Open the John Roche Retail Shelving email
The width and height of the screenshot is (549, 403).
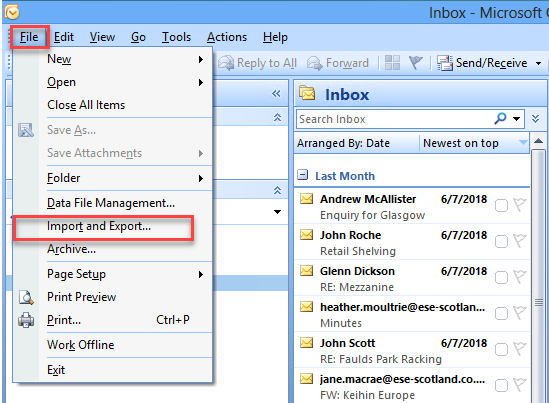point(412,242)
